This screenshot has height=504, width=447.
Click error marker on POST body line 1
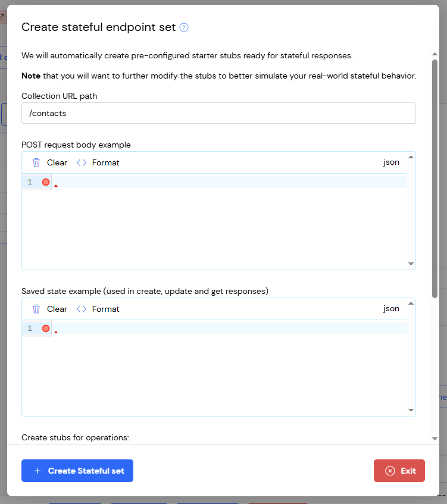point(46,182)
